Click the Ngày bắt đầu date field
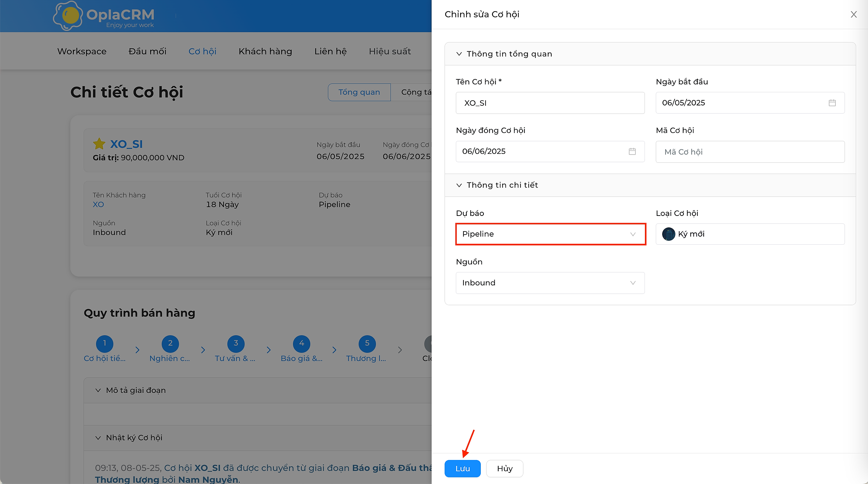This screenshot has width=868, height=484. pyautogui.click(x=750, y=103)
